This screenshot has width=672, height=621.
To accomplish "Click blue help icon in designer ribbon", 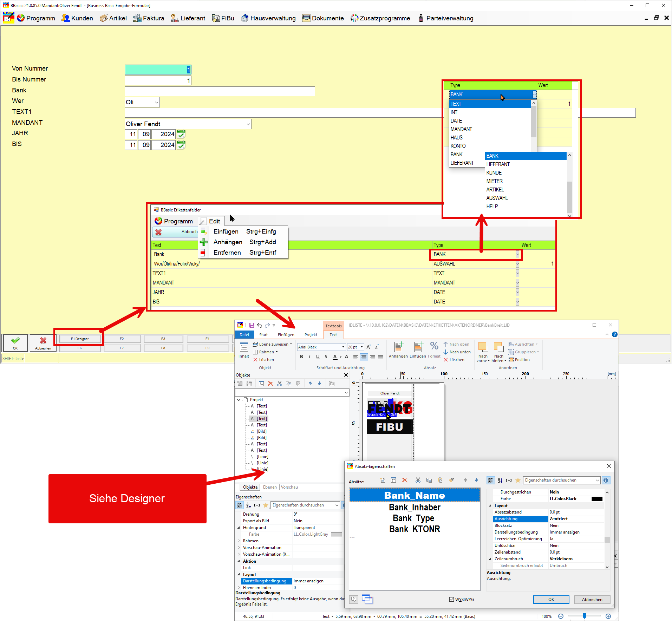I will pos(614,334).
